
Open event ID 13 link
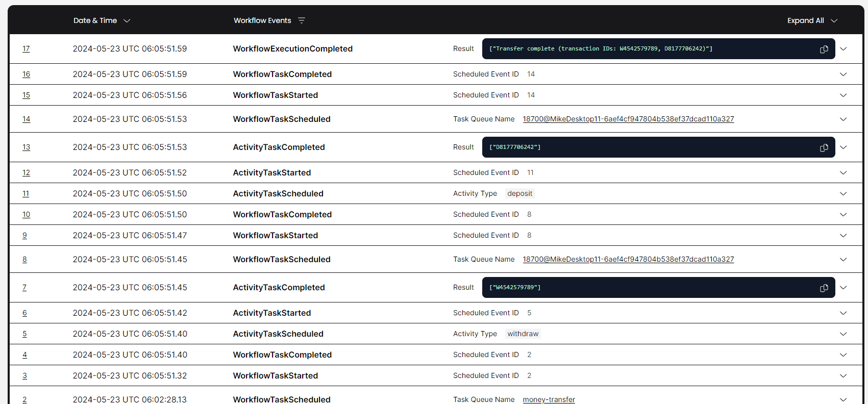[26, 147]
